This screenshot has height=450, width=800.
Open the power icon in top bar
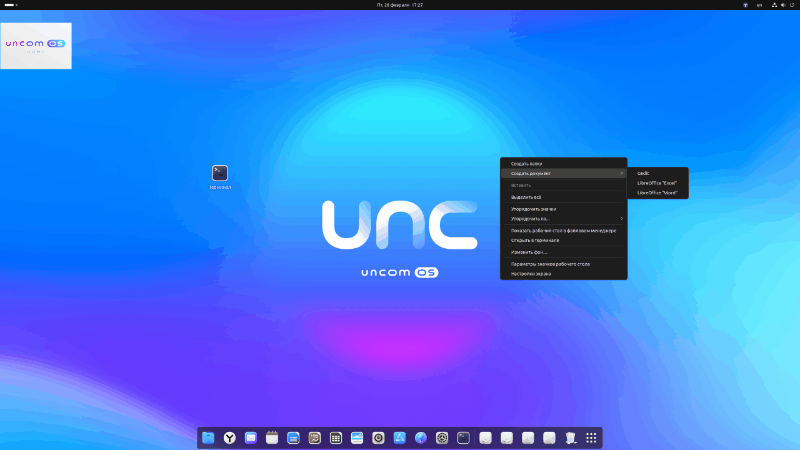(x=792, y=5)
